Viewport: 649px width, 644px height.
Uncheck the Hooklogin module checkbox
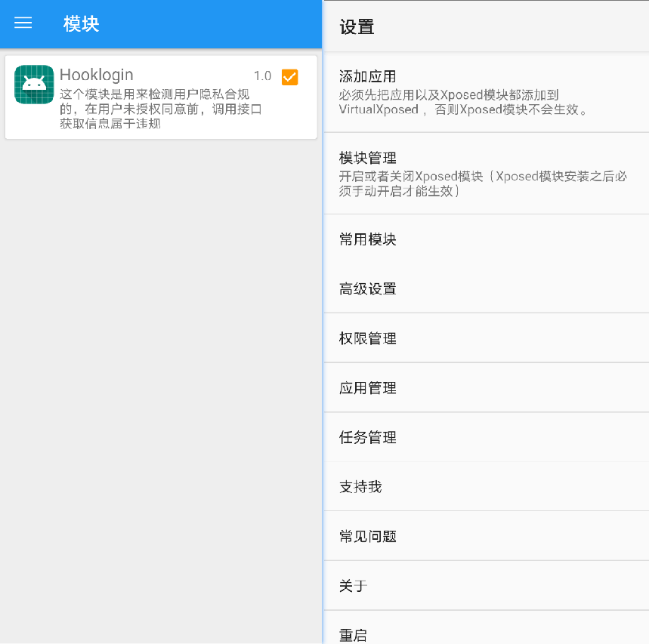click(x=289, y=77)
